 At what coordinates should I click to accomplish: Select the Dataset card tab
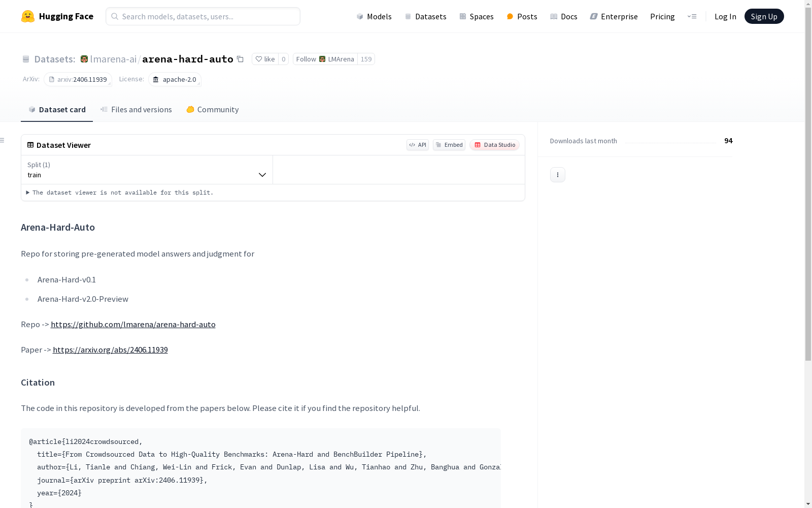[57, 109]
